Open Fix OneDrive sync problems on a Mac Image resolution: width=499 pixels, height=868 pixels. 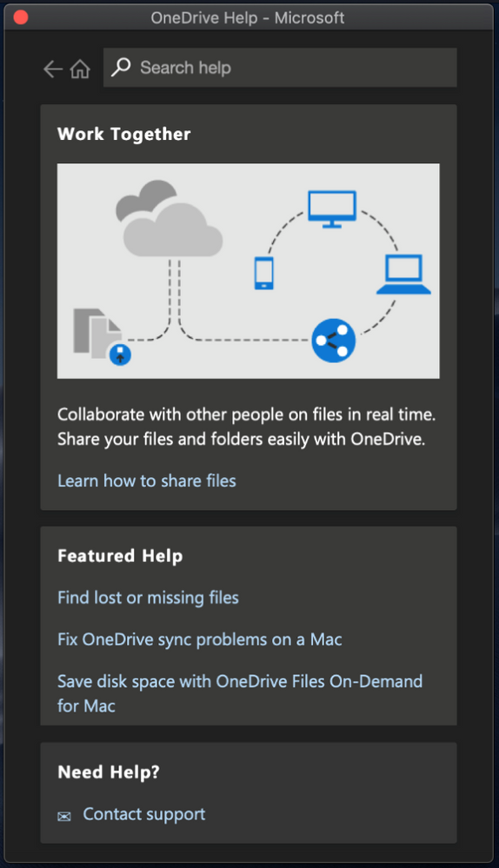[x=200, y=639]
